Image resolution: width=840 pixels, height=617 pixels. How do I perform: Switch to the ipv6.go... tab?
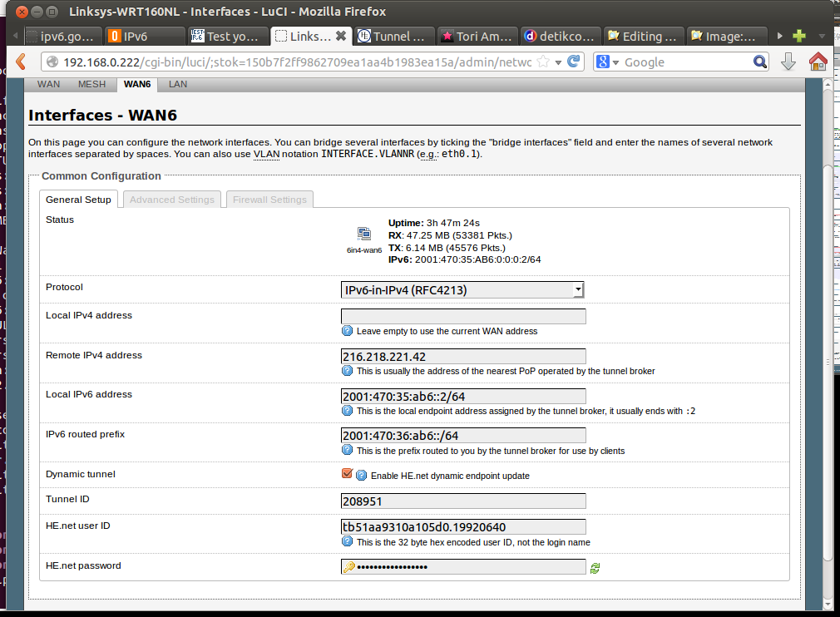pyautogui.click(x=62, y=37)
